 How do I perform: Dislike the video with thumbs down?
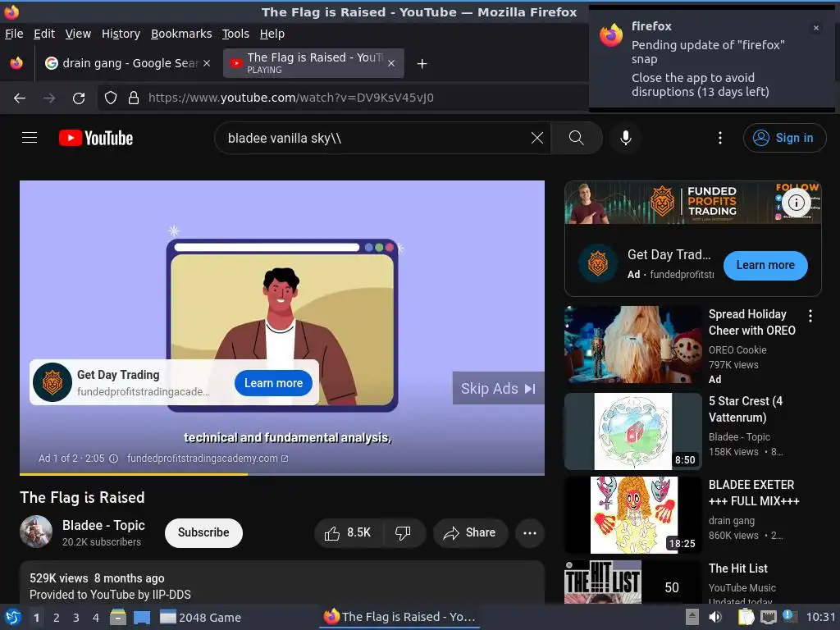tap(404, 532)
